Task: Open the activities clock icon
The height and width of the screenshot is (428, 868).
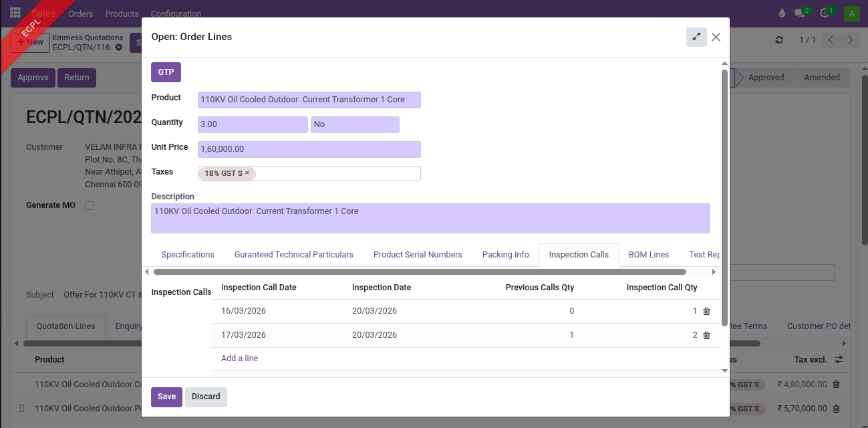Action: [x=825, y=13]
